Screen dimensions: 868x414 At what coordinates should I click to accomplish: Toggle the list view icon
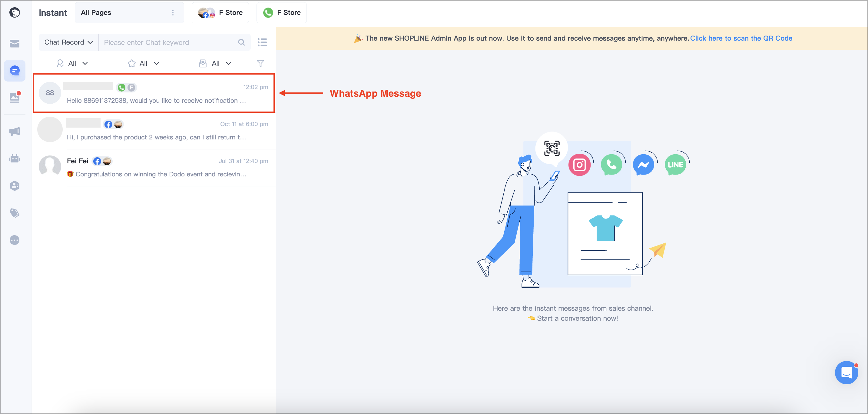[262, 42]
